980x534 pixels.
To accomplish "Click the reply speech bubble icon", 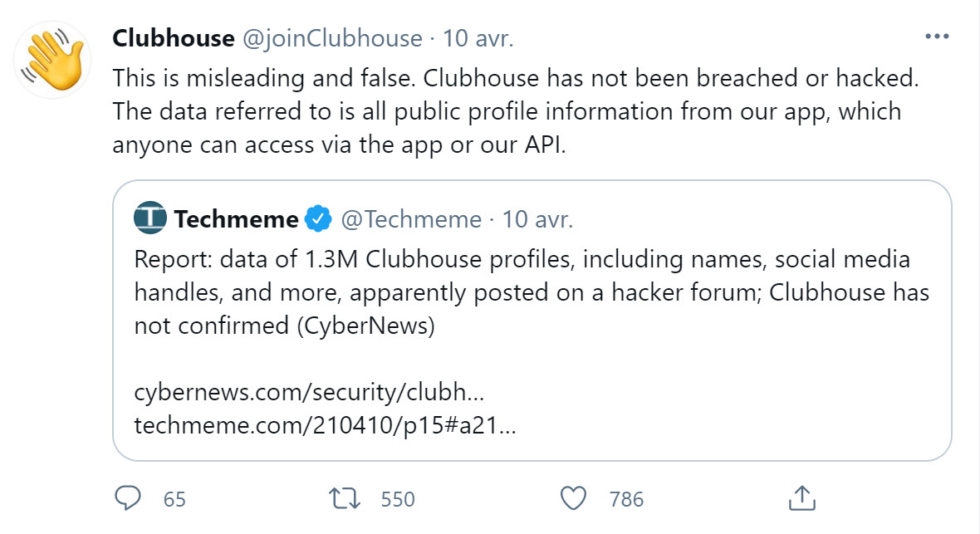I will point(127,498).
